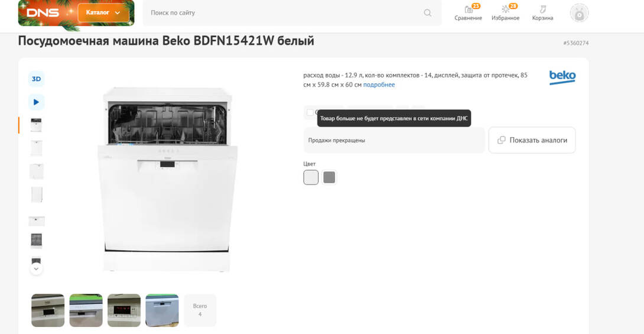Open the 3D model view
This screenshot has height=334, width=644.
pyautogui.click(x=36, y=79)
